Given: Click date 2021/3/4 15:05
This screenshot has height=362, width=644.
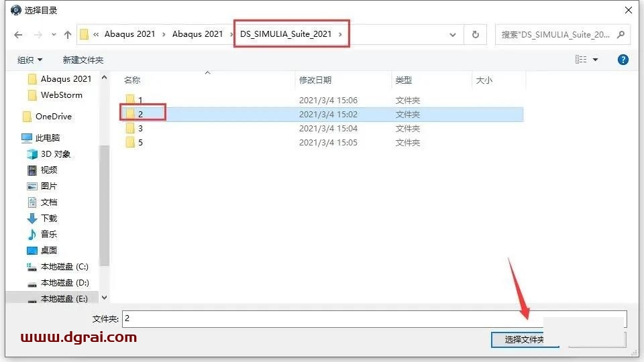Looking at the screenshot, I should tap(328, 142).
